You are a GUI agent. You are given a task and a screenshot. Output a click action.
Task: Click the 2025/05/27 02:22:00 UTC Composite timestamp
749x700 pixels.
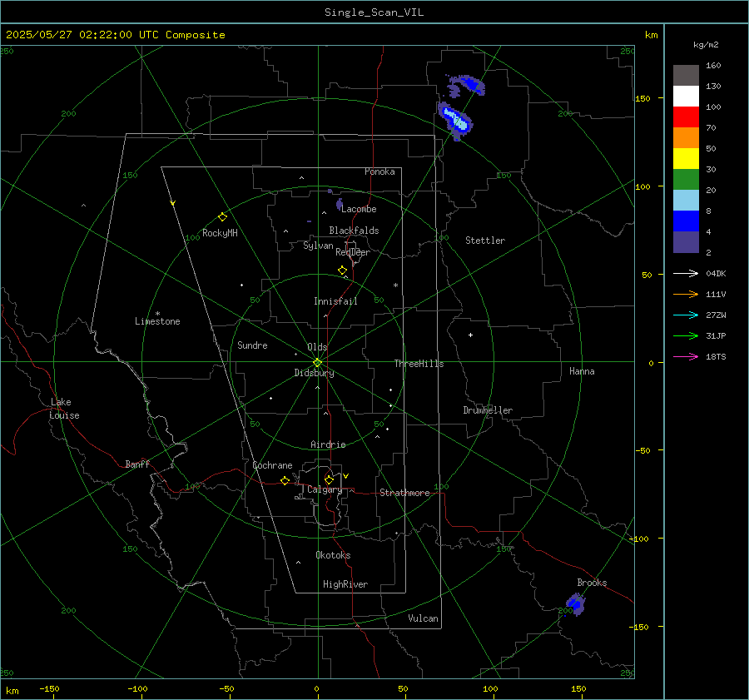coord(115,35)
